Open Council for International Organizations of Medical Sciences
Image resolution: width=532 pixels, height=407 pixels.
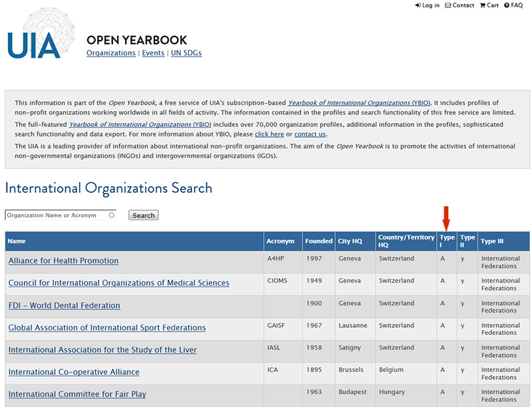[x=119, y=283]
